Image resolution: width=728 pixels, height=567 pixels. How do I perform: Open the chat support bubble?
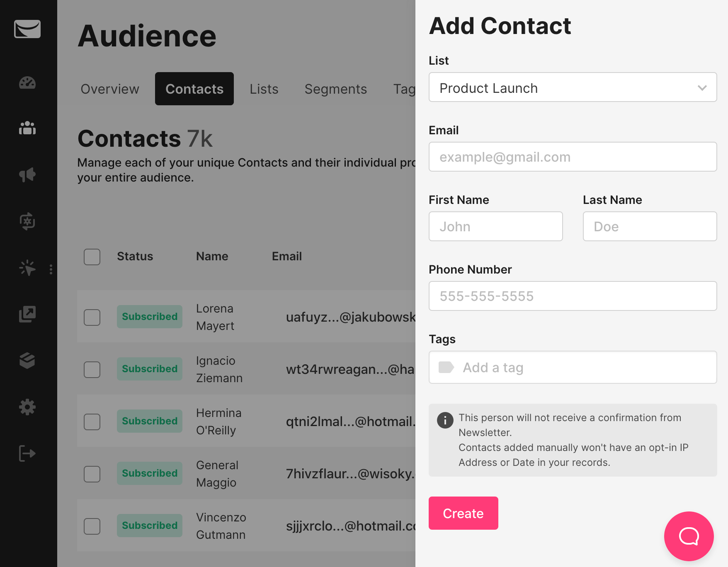[689, 536]
